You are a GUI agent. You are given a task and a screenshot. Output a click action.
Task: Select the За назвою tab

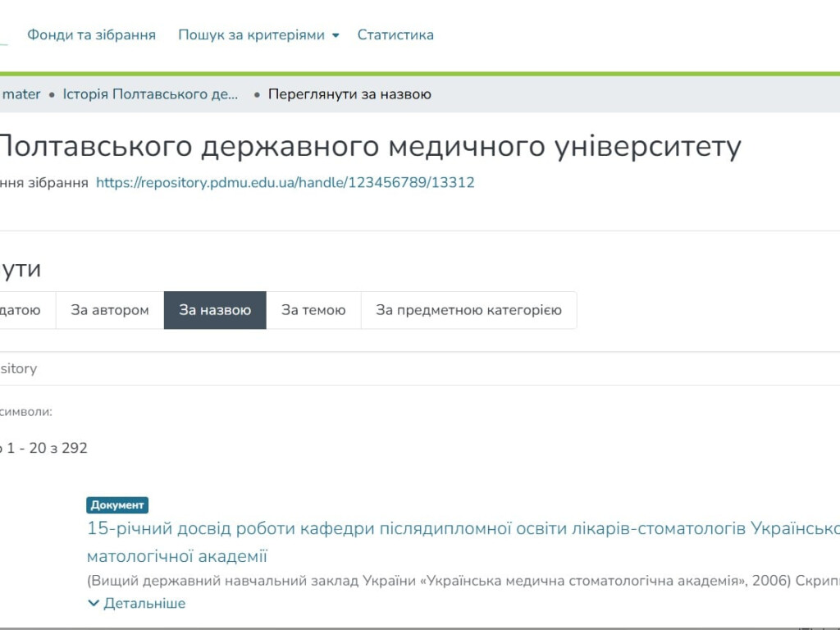tap(215, 310)
